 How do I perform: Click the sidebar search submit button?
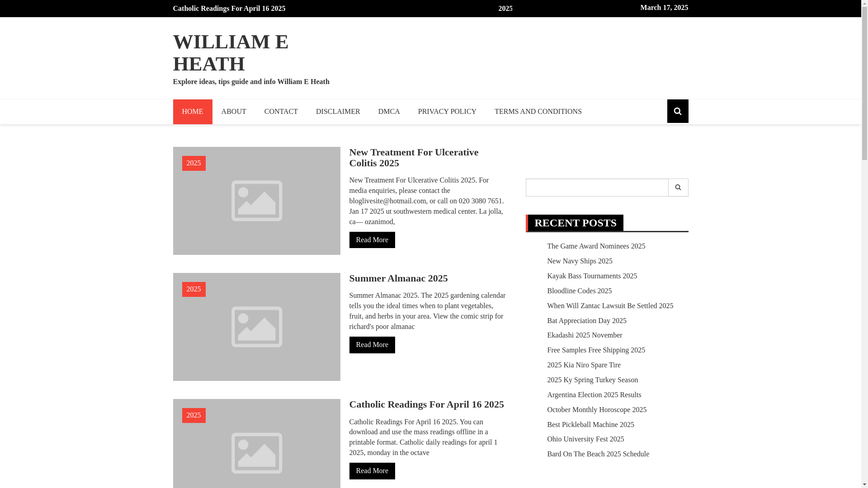point(678,188)
